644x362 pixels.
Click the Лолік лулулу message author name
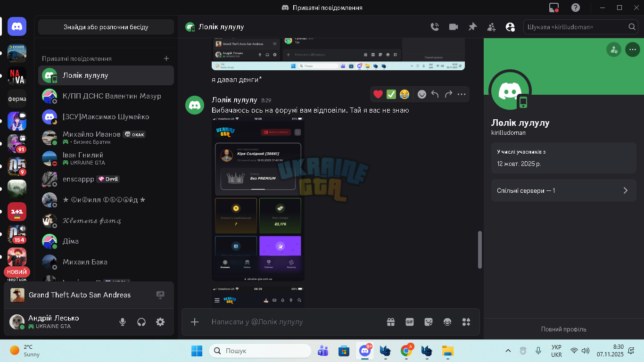click(234, 100)
